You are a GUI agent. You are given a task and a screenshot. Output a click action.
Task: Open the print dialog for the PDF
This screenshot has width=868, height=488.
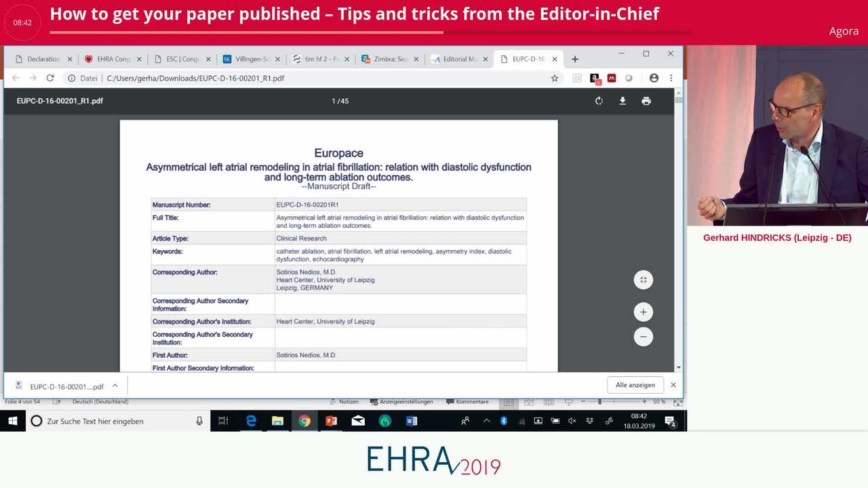tap(646, 100)
